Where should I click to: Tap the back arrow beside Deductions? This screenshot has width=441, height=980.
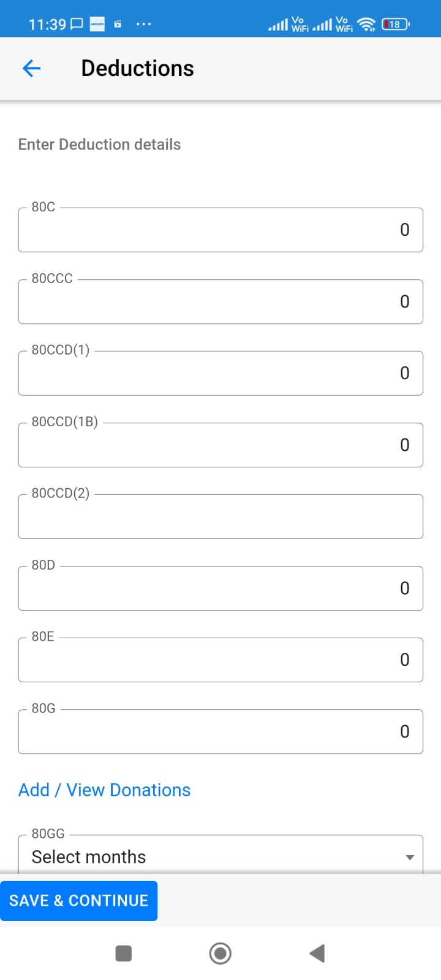pyautogui.click(x=31, y=68)
